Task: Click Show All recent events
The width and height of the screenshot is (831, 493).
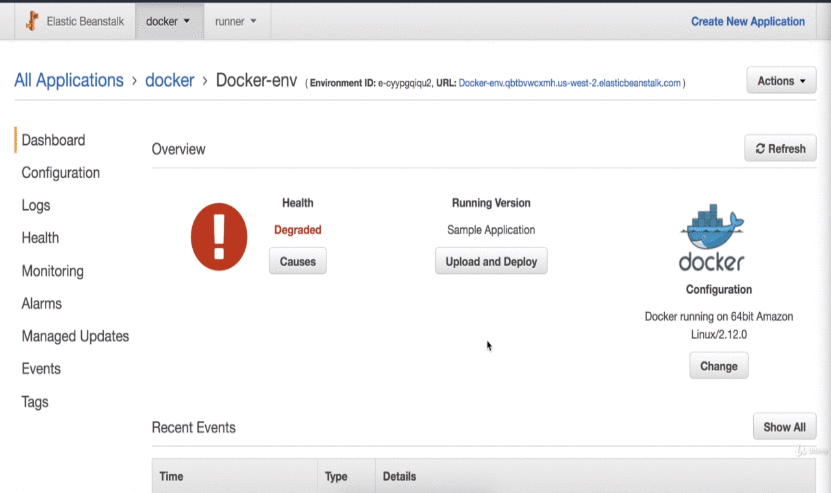Action: [784, 427]
